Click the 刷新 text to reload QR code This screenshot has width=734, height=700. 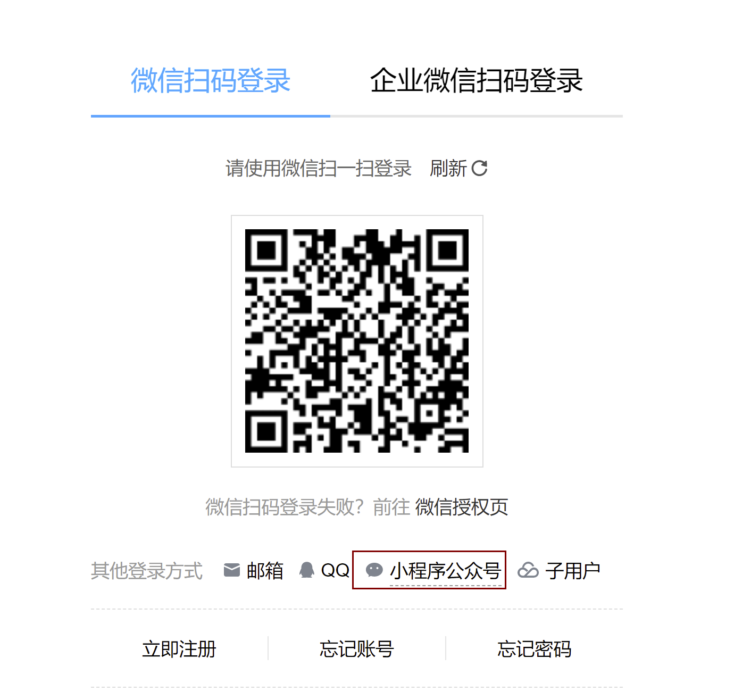448,169
